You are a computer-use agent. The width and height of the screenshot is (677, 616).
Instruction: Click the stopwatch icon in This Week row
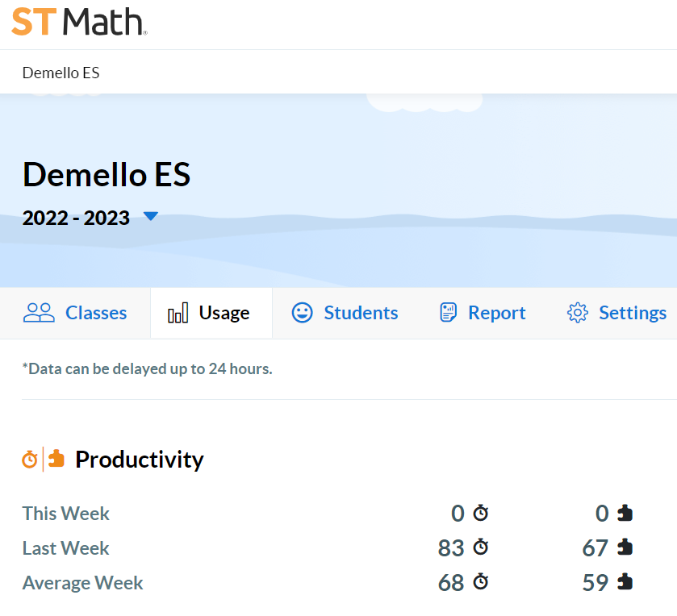481,513
